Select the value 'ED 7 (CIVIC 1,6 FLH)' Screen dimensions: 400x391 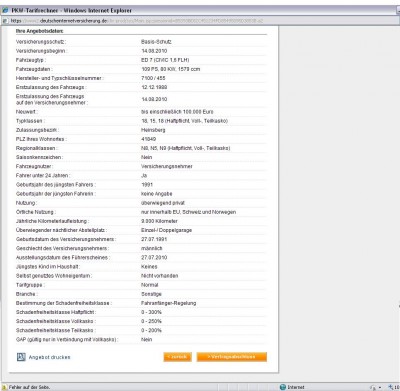165,60
